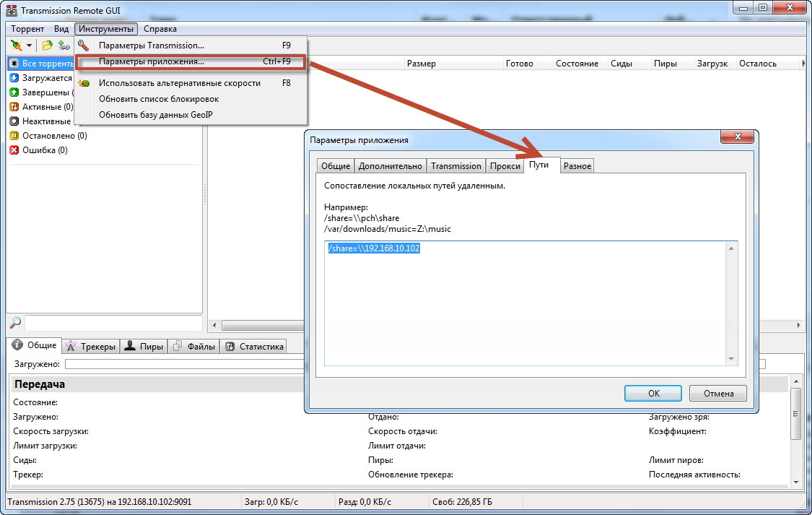Screen dimensions: 812x515
Task: Click details panel scroll down arrow
Action: 796,482
